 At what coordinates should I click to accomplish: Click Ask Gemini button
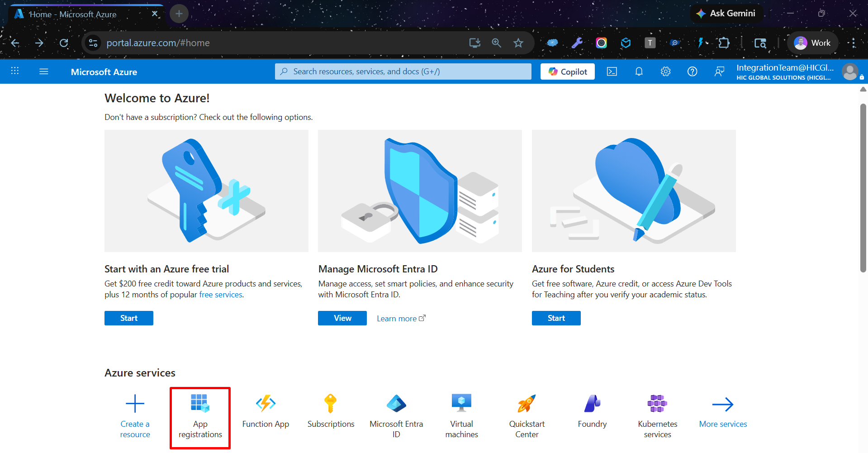(726, 14)
